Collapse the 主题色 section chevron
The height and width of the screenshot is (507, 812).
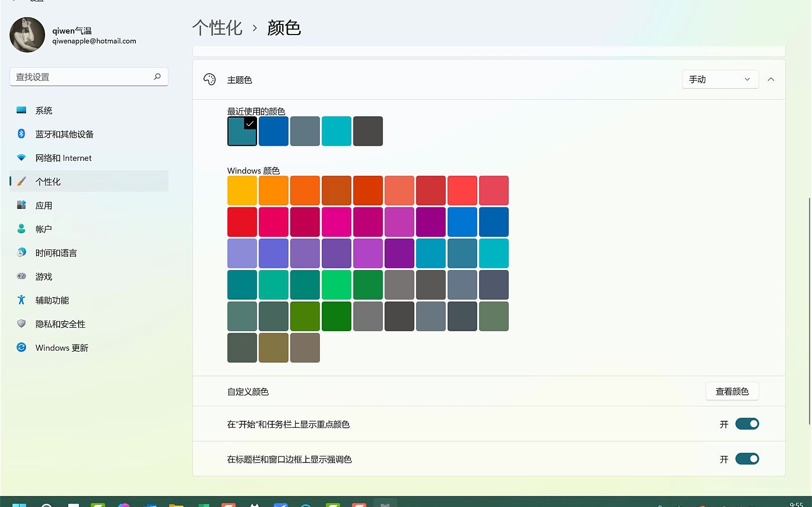(x=771, y=79)
